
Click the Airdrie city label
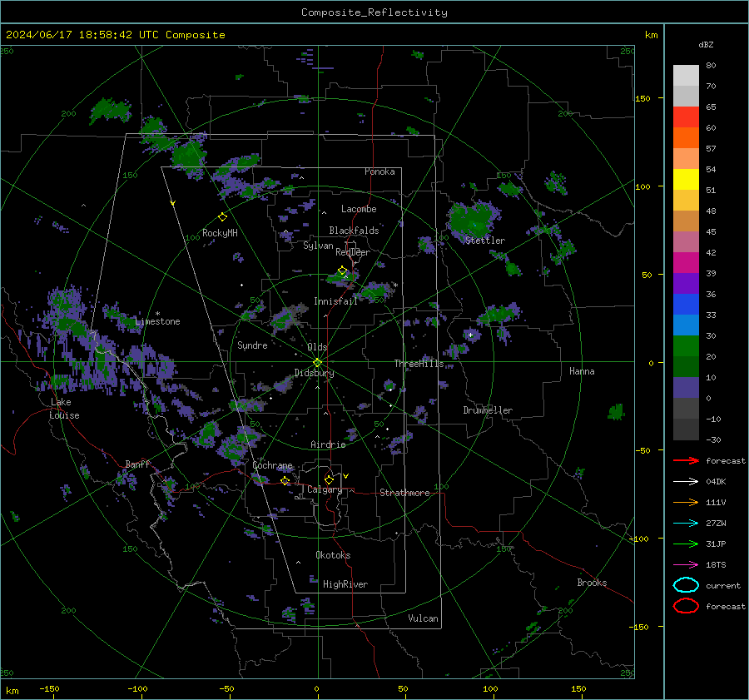(328, 444)
